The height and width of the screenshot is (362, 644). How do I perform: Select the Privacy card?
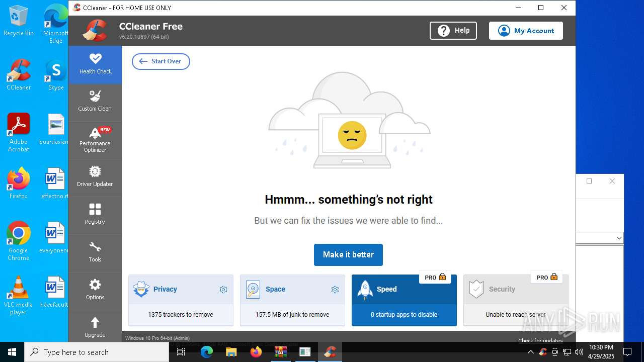[x=181, y=300]
